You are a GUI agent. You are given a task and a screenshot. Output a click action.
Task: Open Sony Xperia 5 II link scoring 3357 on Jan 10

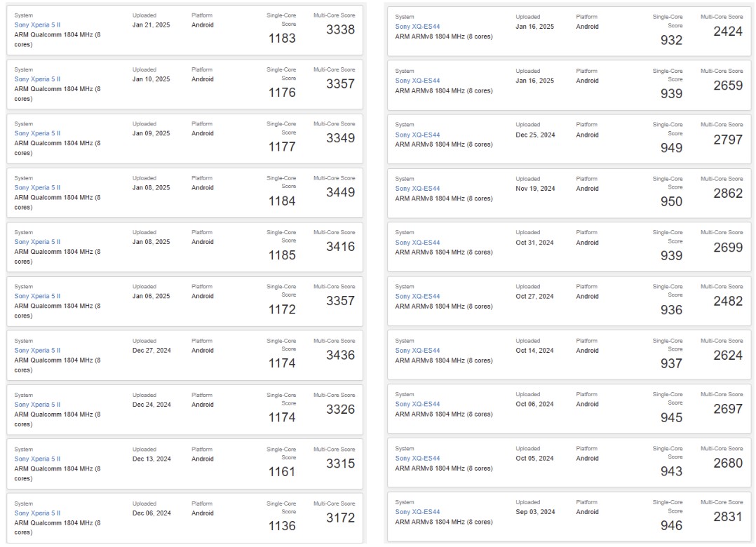37,79
